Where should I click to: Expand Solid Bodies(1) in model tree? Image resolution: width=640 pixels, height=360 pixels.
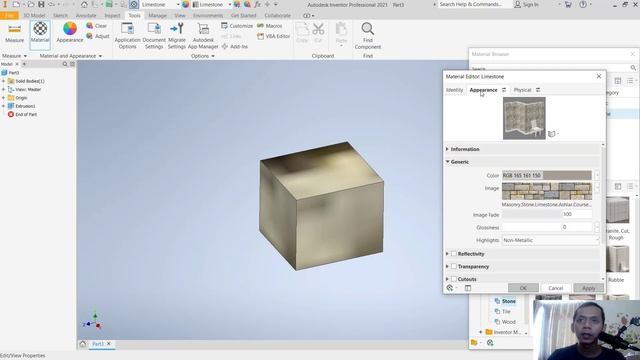coord(4,81)
